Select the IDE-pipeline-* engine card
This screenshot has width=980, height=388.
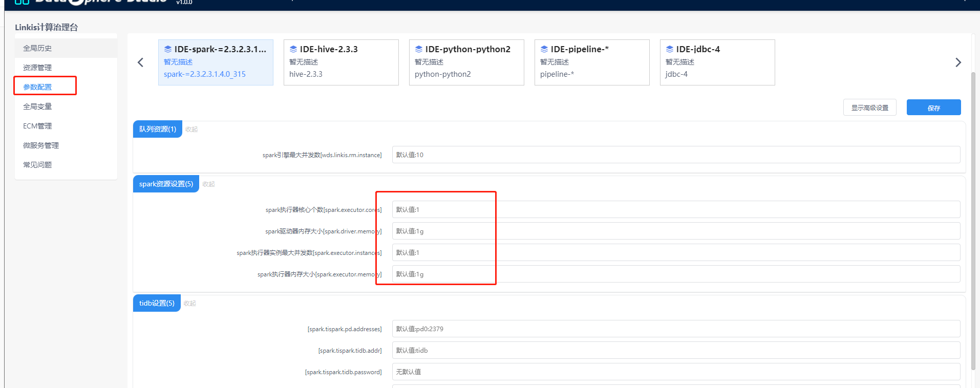click(x=592, y=62)
